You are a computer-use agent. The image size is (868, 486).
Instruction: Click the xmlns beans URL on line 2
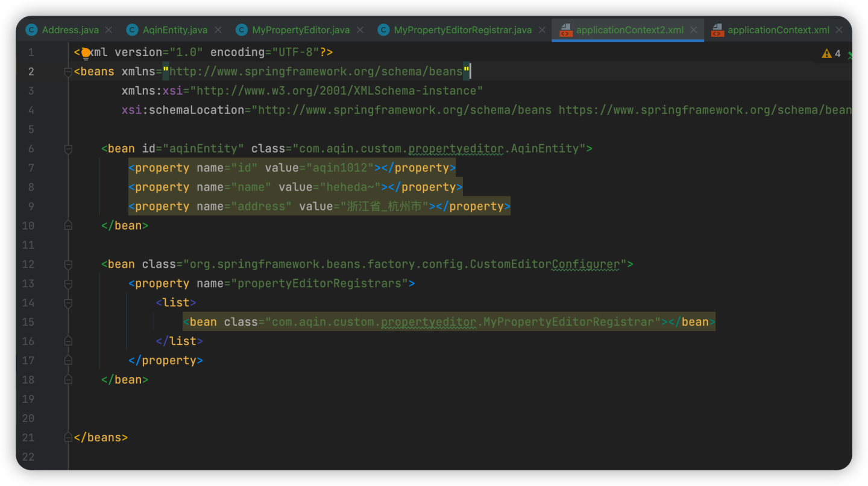316,71
